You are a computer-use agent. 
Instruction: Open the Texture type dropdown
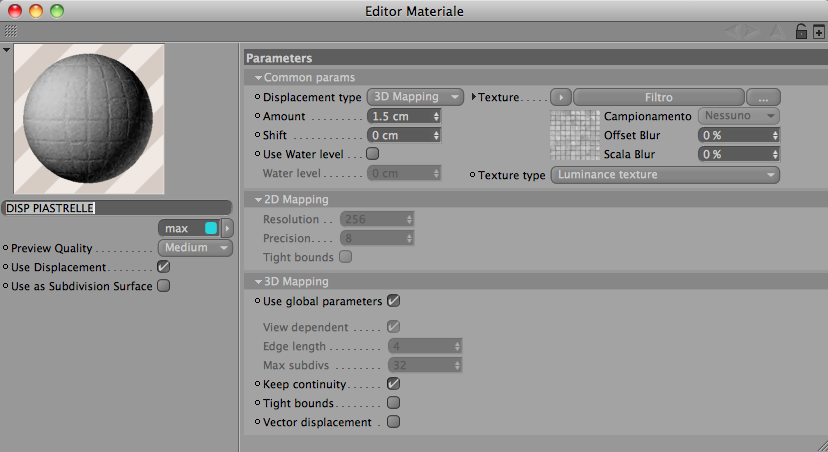[665, 175]
